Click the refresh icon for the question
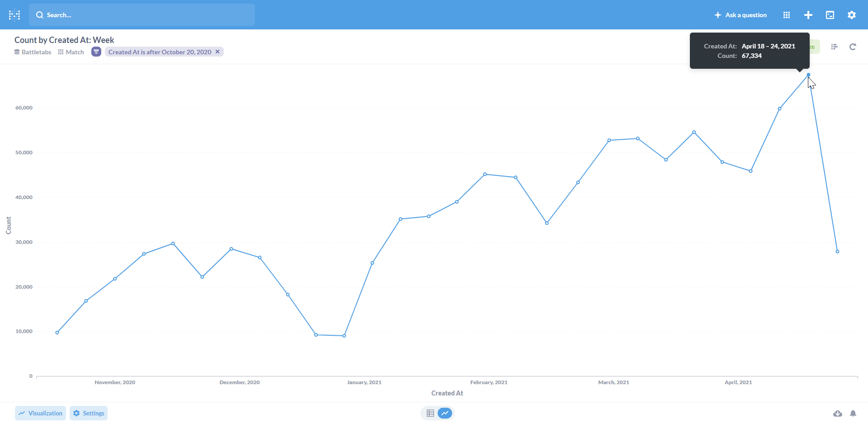The height and width of the screenshot is (424, 868). [x=853, y=47]
